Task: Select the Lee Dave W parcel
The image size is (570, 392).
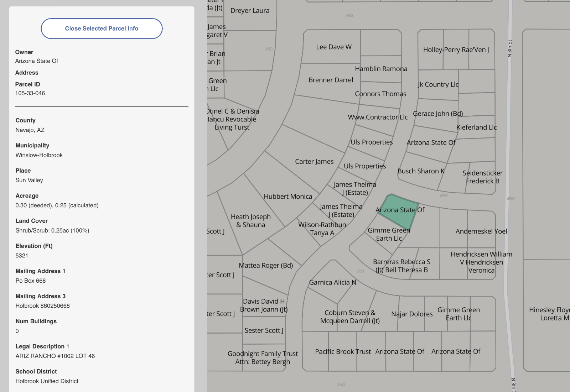Action: [334, 47]
